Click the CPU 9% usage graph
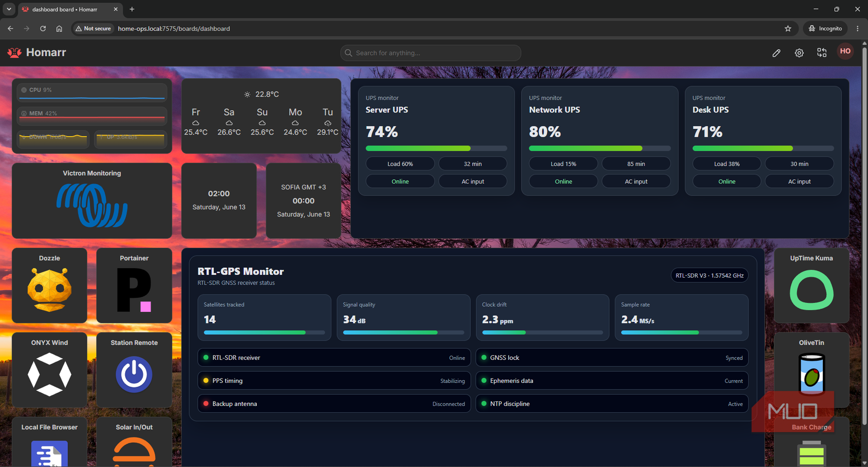 pyautogui.click(x=92, y=92)
